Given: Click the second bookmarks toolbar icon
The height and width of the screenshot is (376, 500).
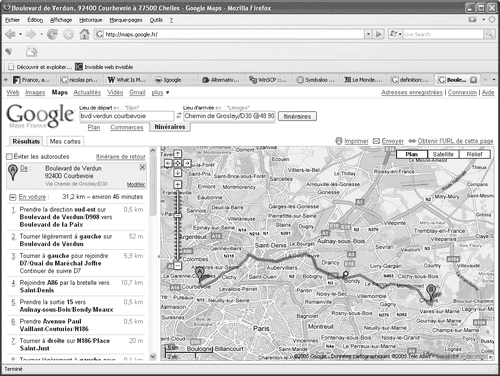Looking at the screenshot, I should 32,52.
